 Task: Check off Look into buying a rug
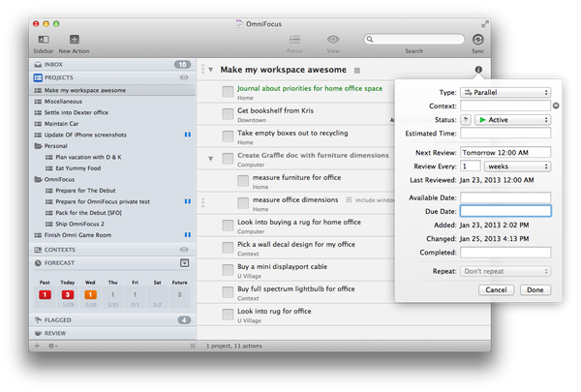pos(228,226)
